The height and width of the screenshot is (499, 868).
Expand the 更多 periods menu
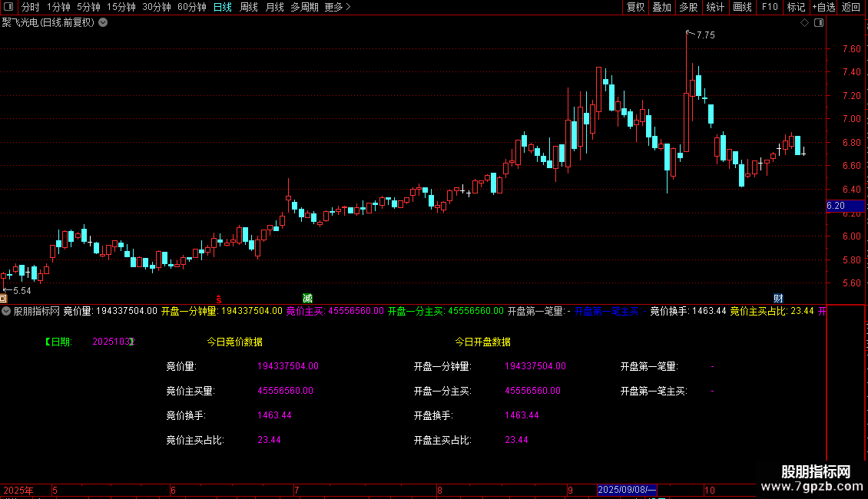pos(337,7)
